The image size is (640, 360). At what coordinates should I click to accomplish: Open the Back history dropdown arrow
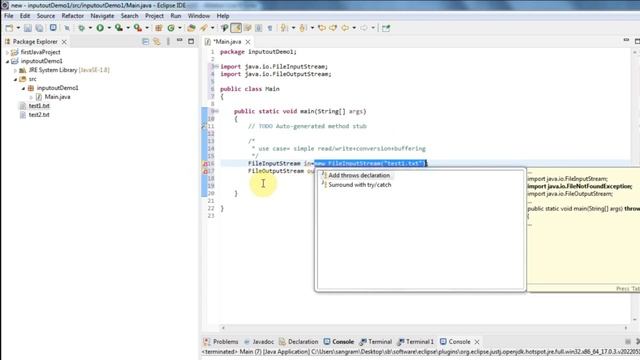click(354, 28)
